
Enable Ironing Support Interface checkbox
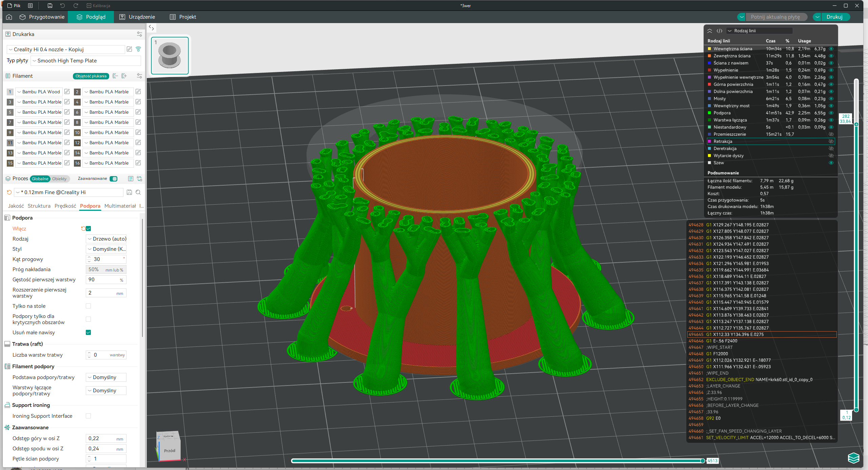click(88, 416)
